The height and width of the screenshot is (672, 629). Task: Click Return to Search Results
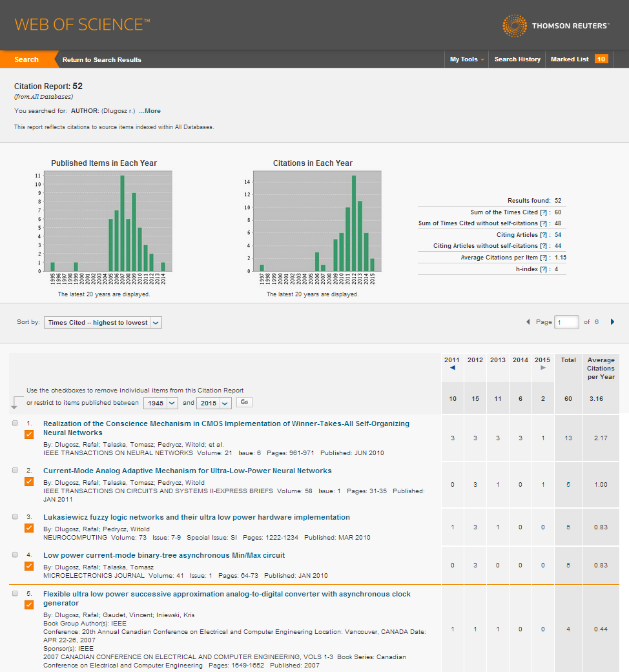point(101,59)
